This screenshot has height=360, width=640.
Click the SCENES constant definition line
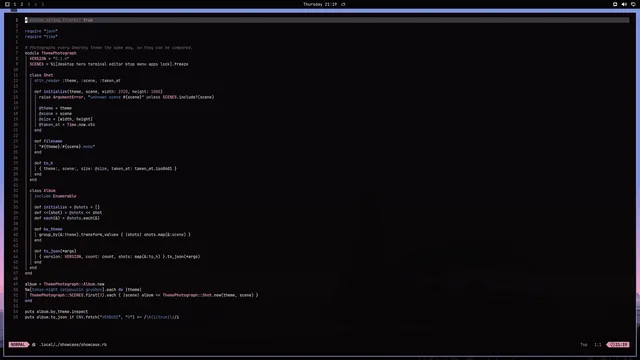click(x=109, y=64)
